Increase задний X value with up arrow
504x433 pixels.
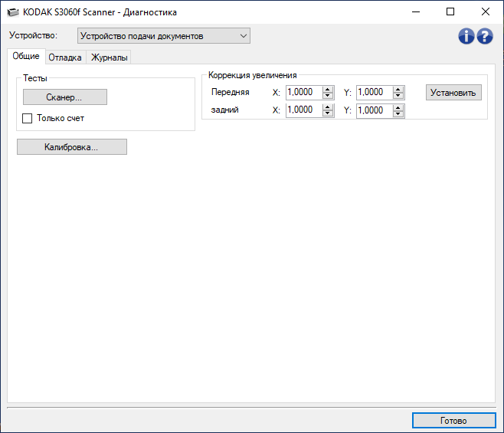(328, 107)
